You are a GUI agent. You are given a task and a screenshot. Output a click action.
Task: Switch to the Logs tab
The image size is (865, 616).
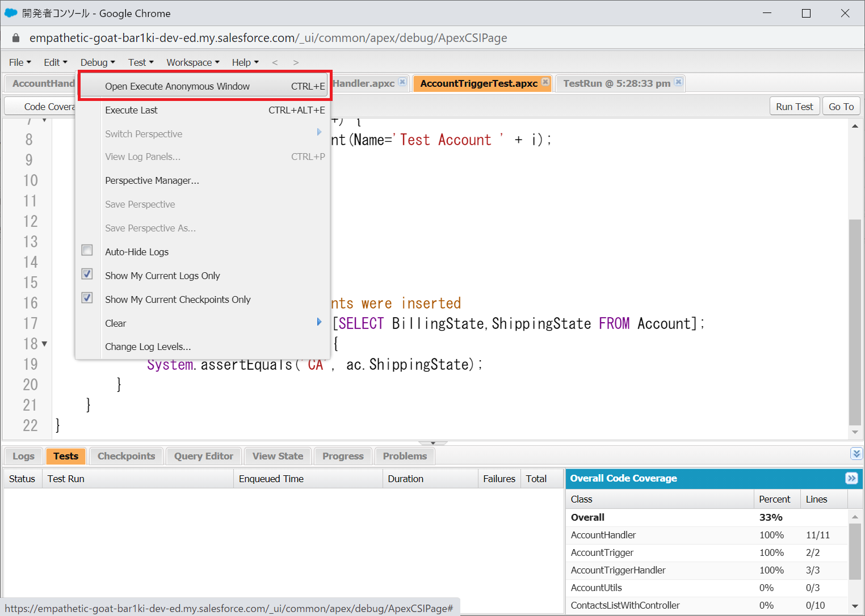coord(23,456)
